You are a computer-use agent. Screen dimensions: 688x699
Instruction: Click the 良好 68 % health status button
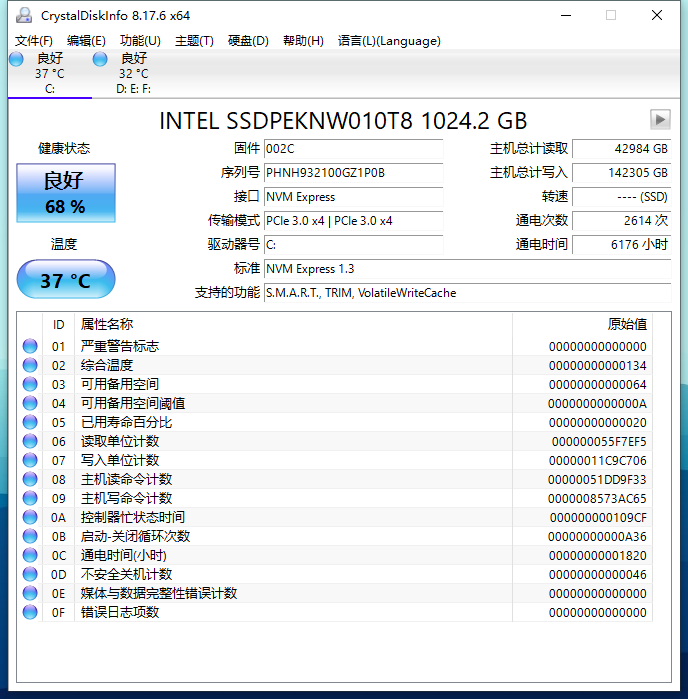tap(66, 193)
